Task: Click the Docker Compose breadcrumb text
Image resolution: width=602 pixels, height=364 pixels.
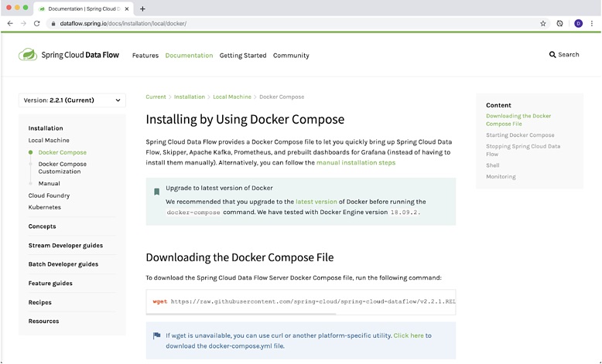Action: click(282, 97)
